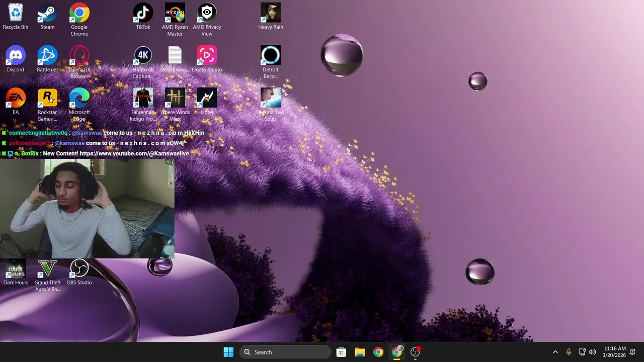Screen dimensions: 644x362
Task: Click the webcam overlay thumbnail
Action: (87, 209)
